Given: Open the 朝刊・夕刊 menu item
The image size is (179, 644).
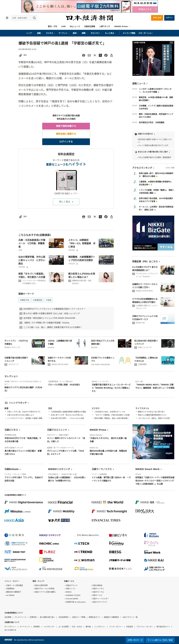Looking at the screenshot, I should pyautogui.click(x=53, y=26).
